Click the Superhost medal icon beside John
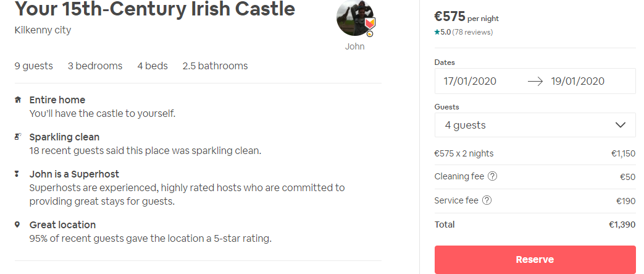 tap(17, 174)
